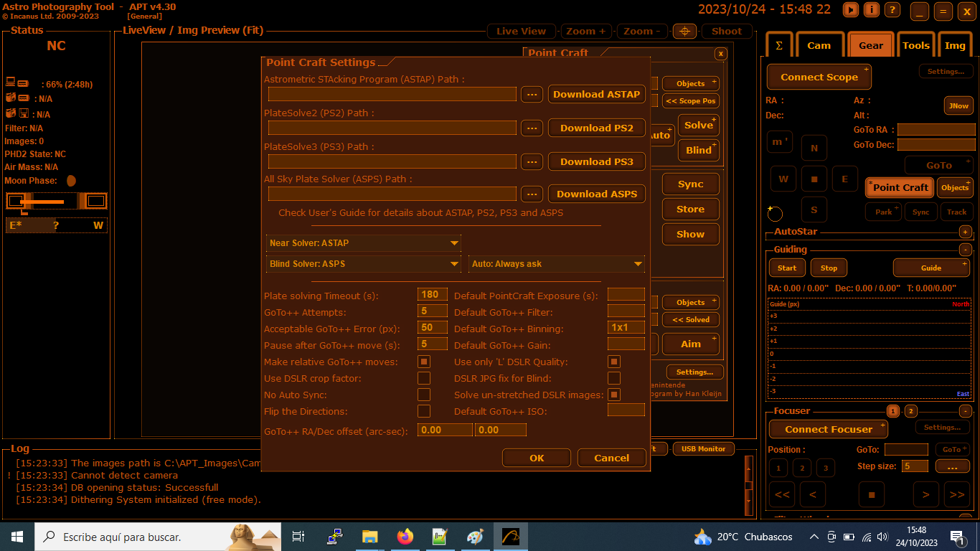The height and width of the screenshot is (551, 980).
Task: Click focuser stop square button
Action: point(872,494)
